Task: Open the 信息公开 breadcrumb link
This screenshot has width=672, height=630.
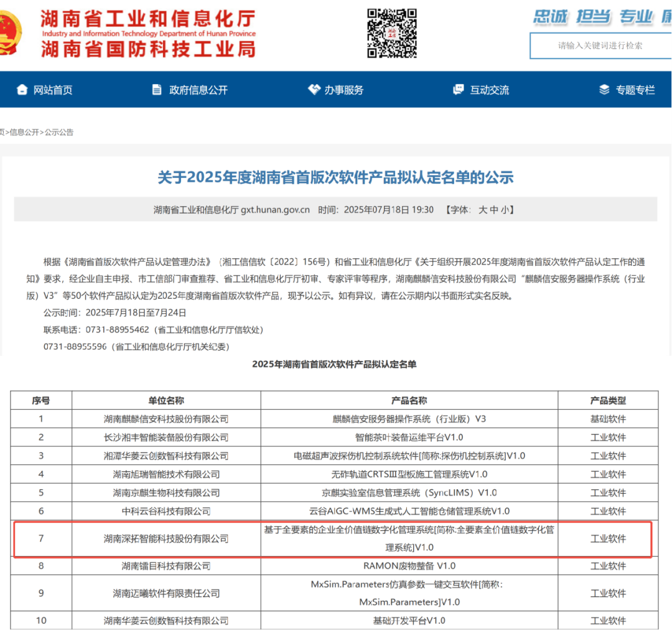Action: click(24, 132)
